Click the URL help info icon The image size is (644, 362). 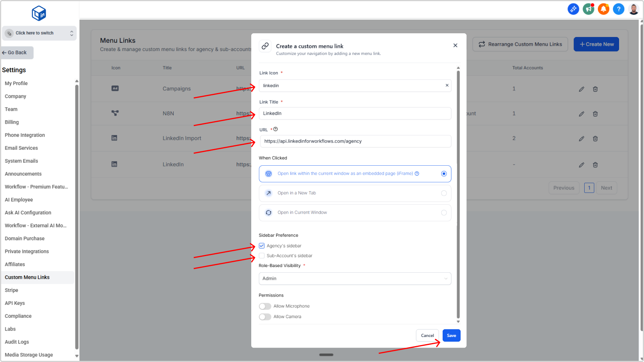click(275, 129)
